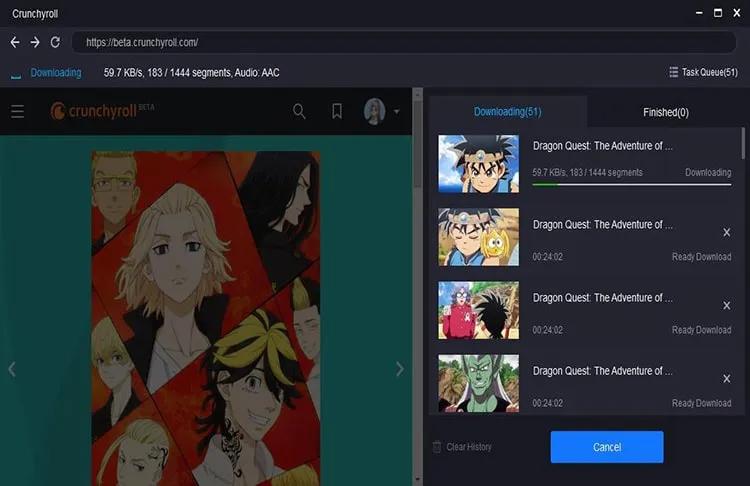Remove the fourth Dragon Quest download
Viewport: 750px width, 486px height.
pos(726,378)
